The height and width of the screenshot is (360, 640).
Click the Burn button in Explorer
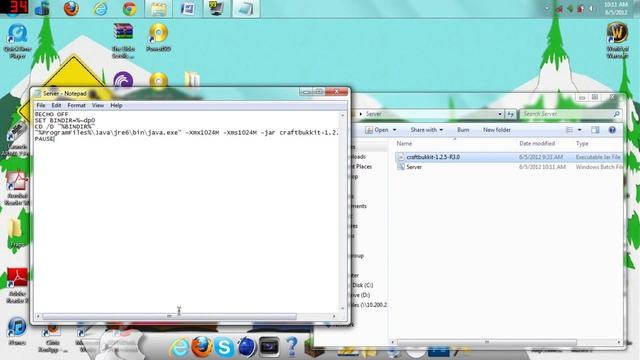463,130
